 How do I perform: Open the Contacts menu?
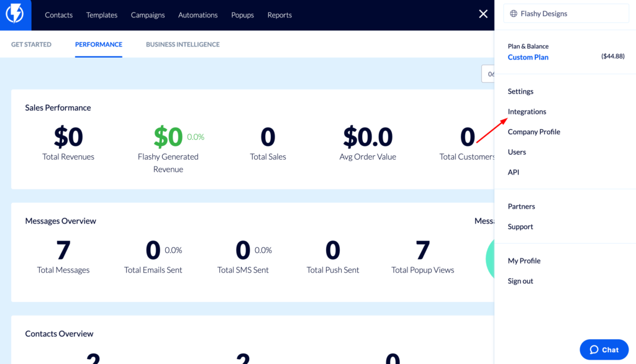pyautogui.click(x=59, y=15)
